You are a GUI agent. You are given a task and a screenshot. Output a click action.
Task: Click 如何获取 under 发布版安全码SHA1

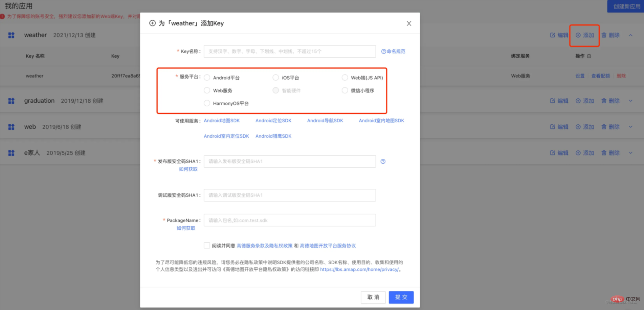[x=188, y=169]
